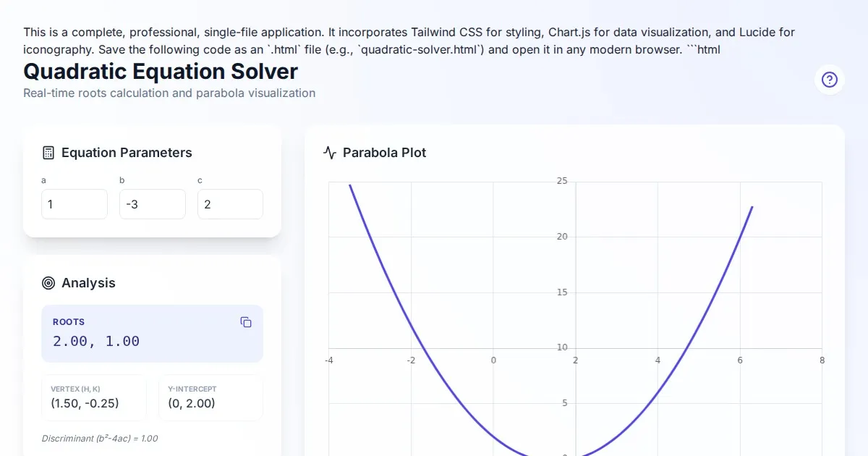Click the Analysis section heading

coord(88,283)
